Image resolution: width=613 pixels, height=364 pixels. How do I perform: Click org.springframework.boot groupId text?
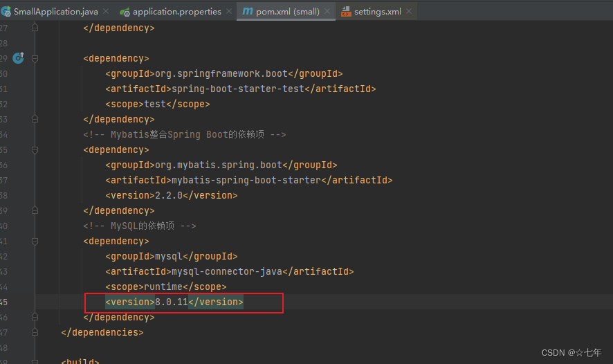coord(221,73)
